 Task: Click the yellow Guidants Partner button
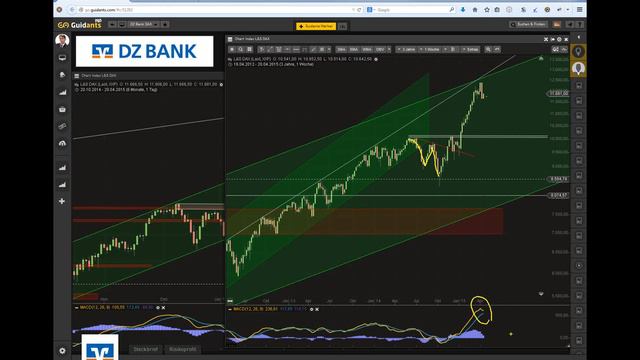point(316,26)
